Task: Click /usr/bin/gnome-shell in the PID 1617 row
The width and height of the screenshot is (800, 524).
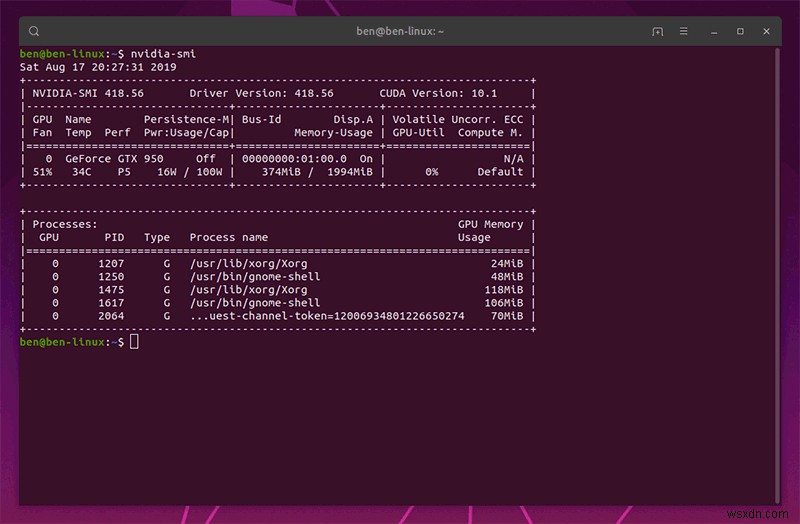Action: [x=255, y=303]
